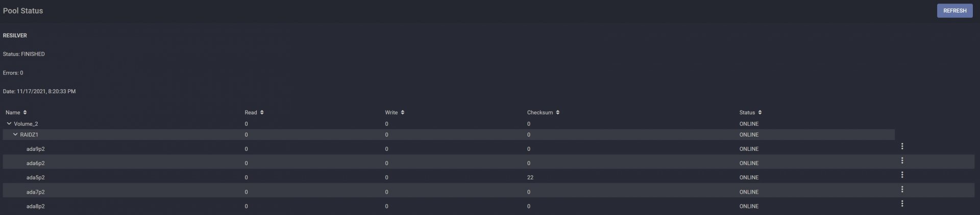Click the Status column header label

coord(747,113)
